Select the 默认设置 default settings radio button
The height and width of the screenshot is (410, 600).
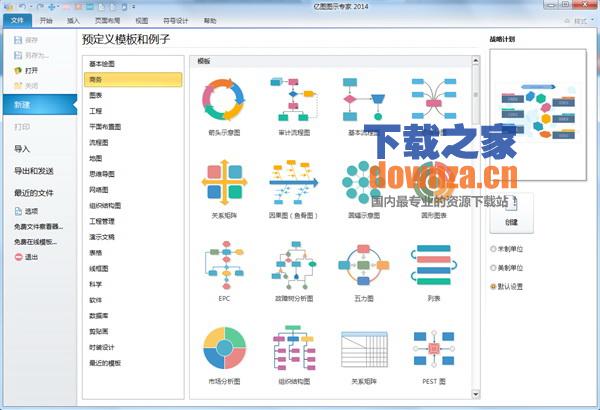(493, 286)
